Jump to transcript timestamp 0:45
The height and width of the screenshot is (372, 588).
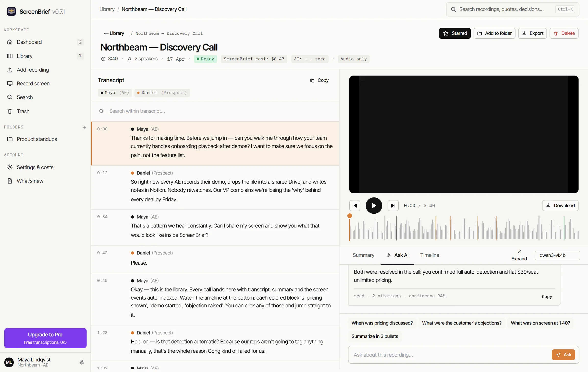pos(102,280)
